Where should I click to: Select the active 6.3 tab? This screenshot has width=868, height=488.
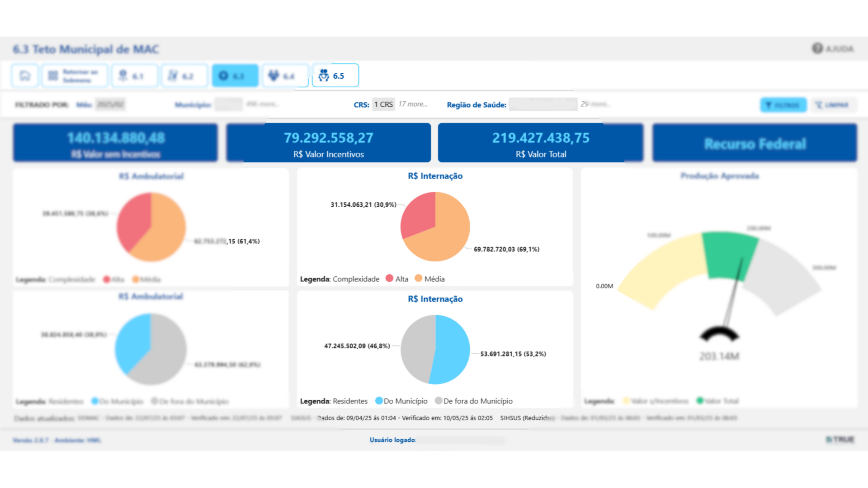click(235, 76)
